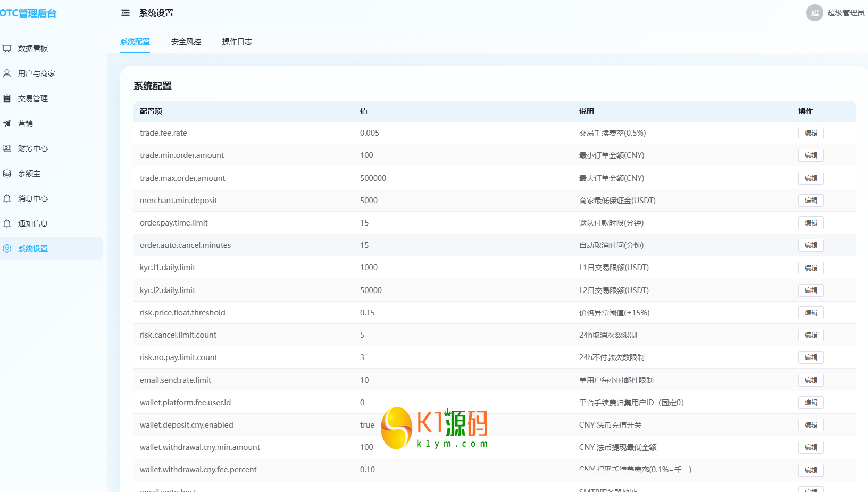Click the 超级管理员 username
Viewport: 868px width, 492px height.
(x=846, y=13)
